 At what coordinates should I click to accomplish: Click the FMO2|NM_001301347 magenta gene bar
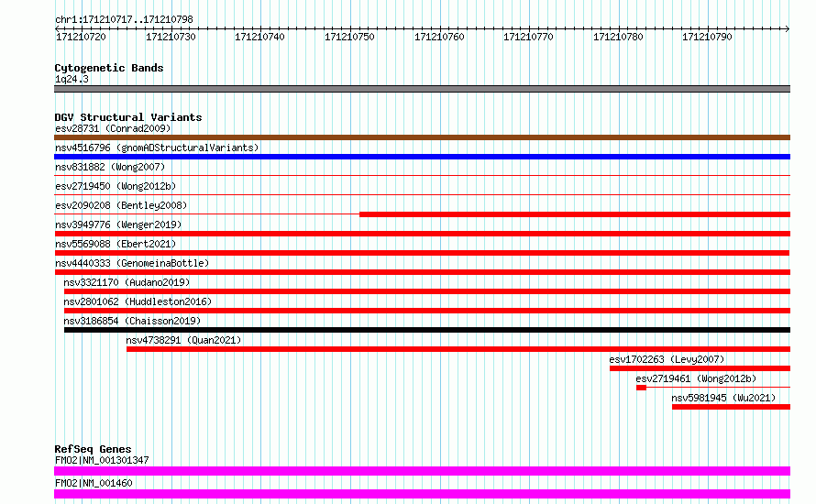coord(422,471)
